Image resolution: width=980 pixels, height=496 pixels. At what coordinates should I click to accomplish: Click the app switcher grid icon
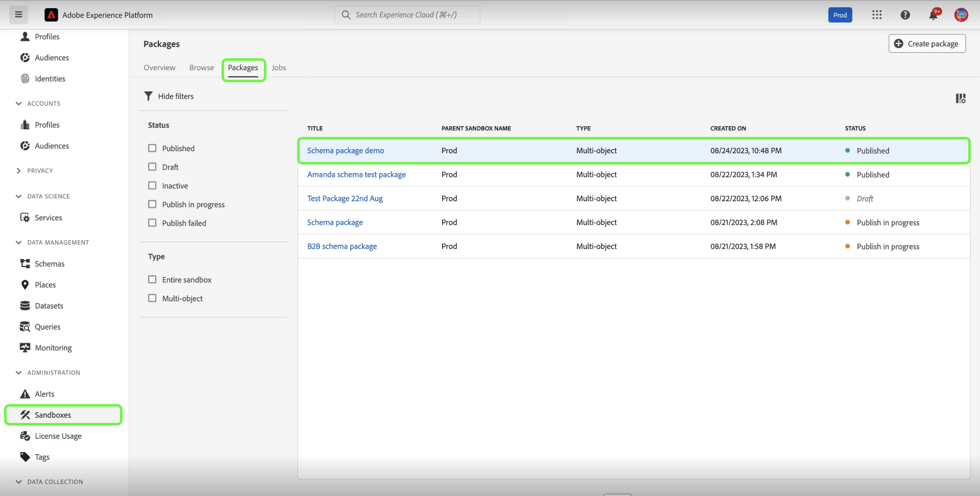pos(877,15)
